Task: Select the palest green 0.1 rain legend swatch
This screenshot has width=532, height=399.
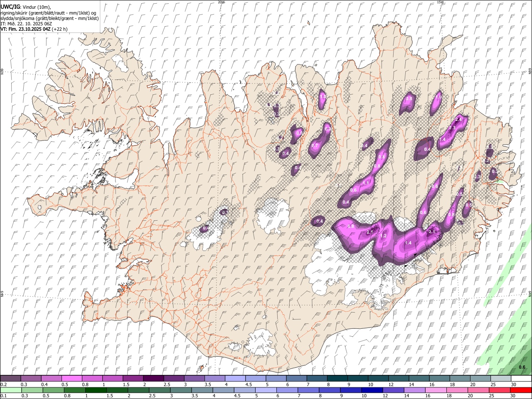Action: (11, 390)
